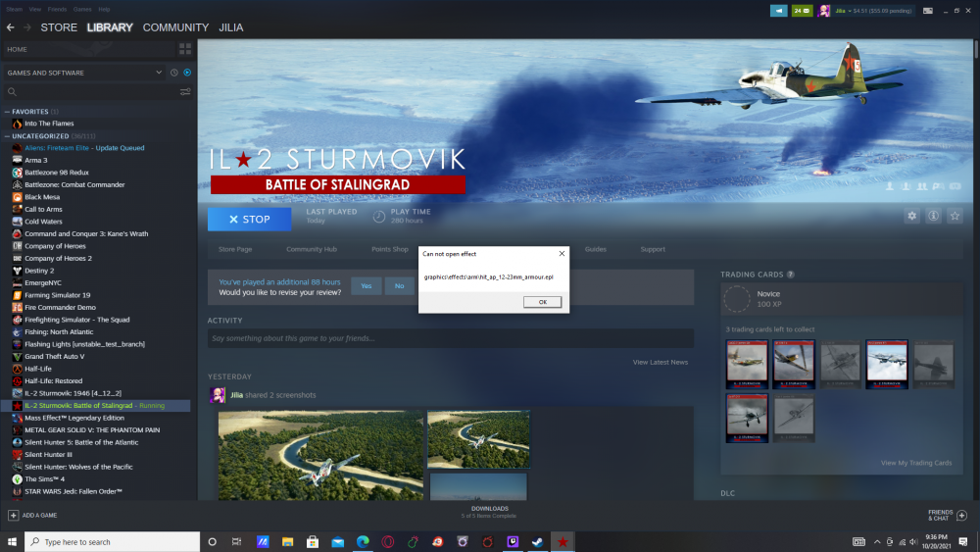Click HOME in library sidebar

pyautogui.click(x=17, y=49)
